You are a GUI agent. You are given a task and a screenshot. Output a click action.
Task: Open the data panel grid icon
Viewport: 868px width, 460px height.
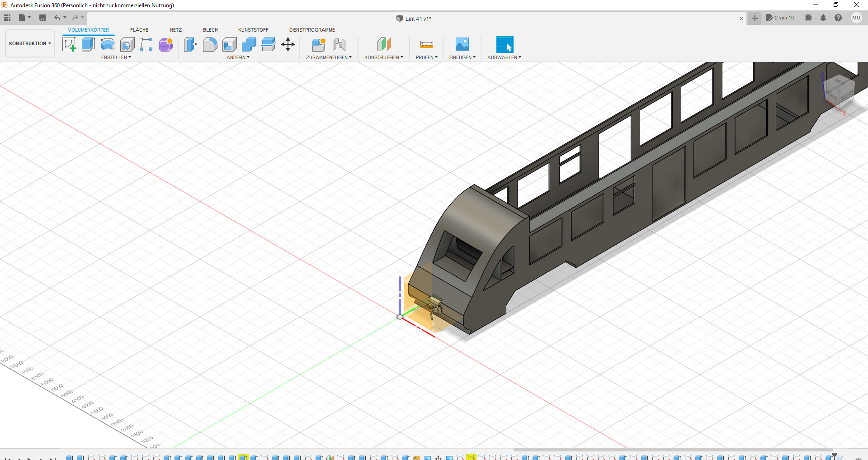tap(7, 18)
